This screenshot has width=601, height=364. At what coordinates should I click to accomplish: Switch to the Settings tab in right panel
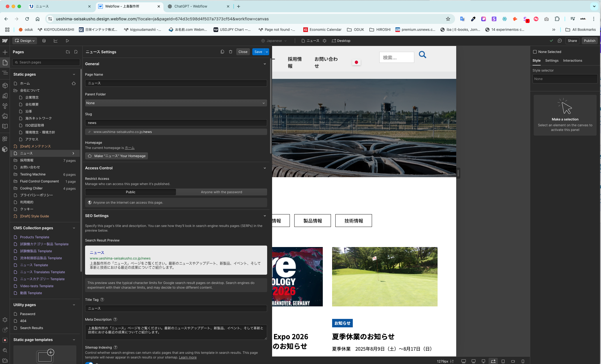coord(552,61)
